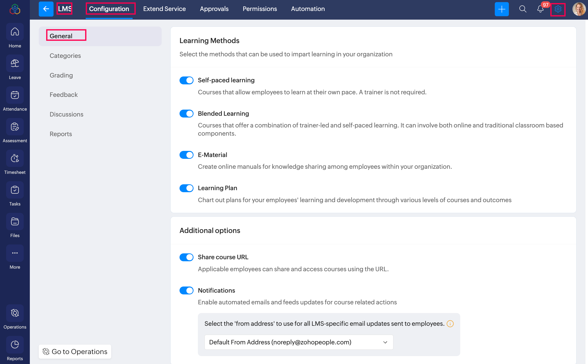Image resolution: width=588 pixels, height=364 pixels.
Task: Open the settings gear icon
Action: (x=558, y=9)
